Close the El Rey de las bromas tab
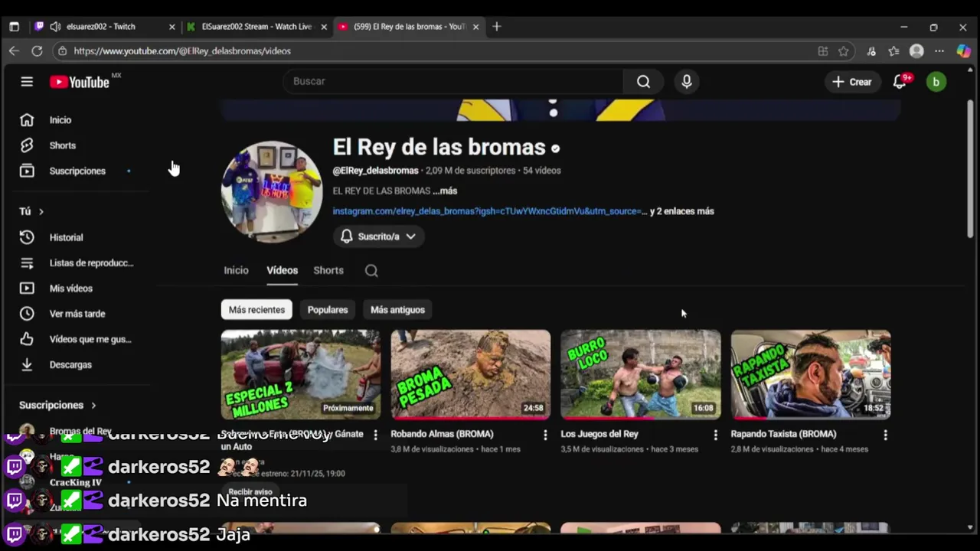 click(x=475, y=27)
